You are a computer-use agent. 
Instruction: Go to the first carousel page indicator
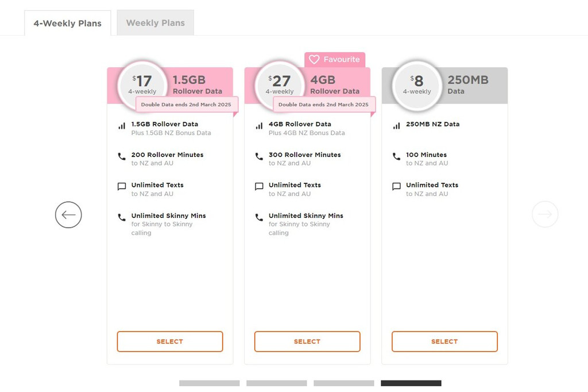[x=209, y=383]
